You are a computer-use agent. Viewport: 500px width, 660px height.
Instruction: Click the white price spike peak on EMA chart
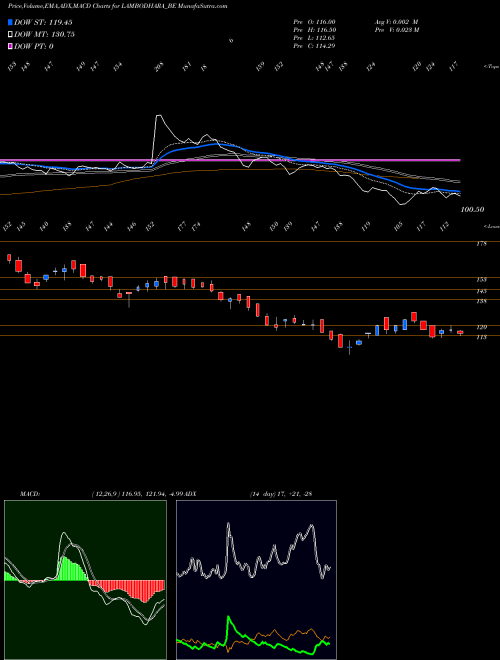click(x=158, y=115)
